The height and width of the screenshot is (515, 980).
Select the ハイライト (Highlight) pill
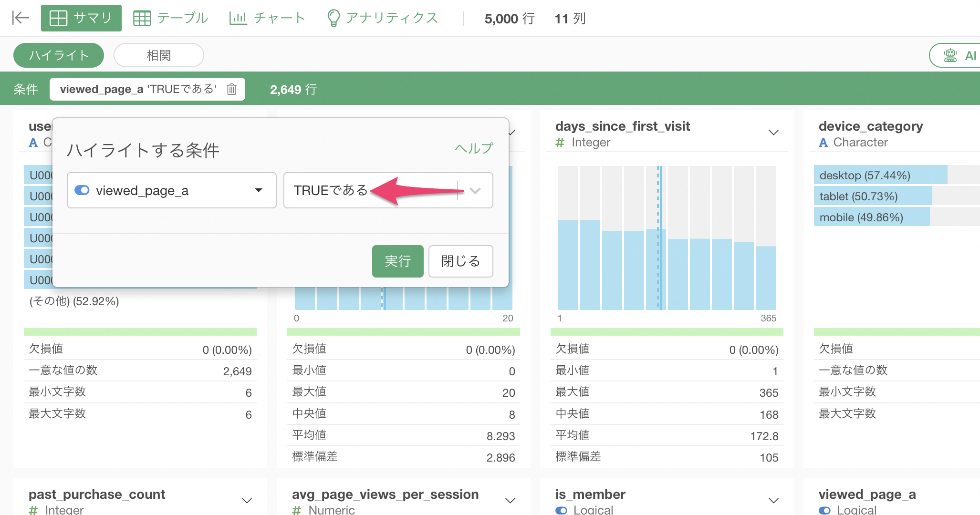point(59,55)
